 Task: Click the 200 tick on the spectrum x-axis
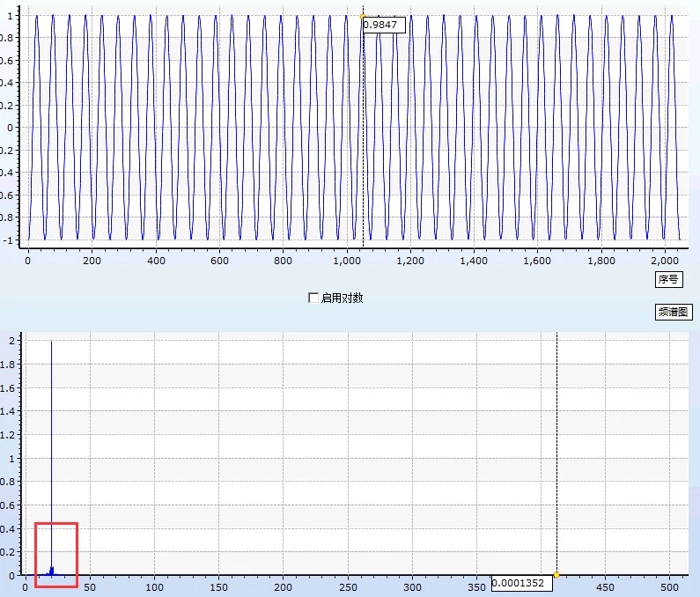pos(284,587)
